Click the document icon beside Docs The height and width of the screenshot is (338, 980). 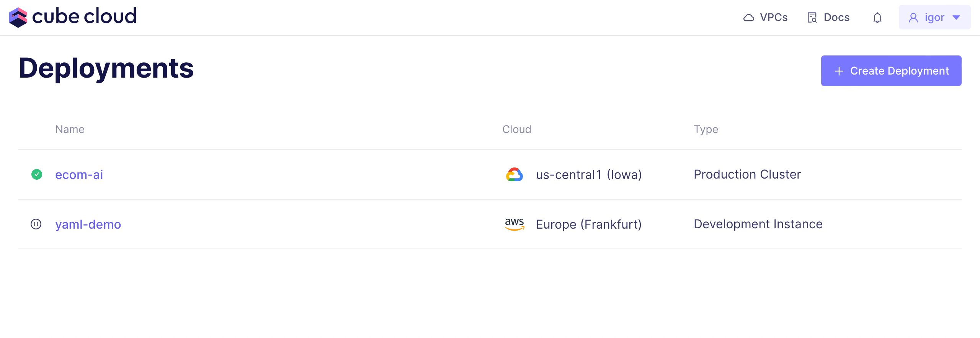click(812, 18)
